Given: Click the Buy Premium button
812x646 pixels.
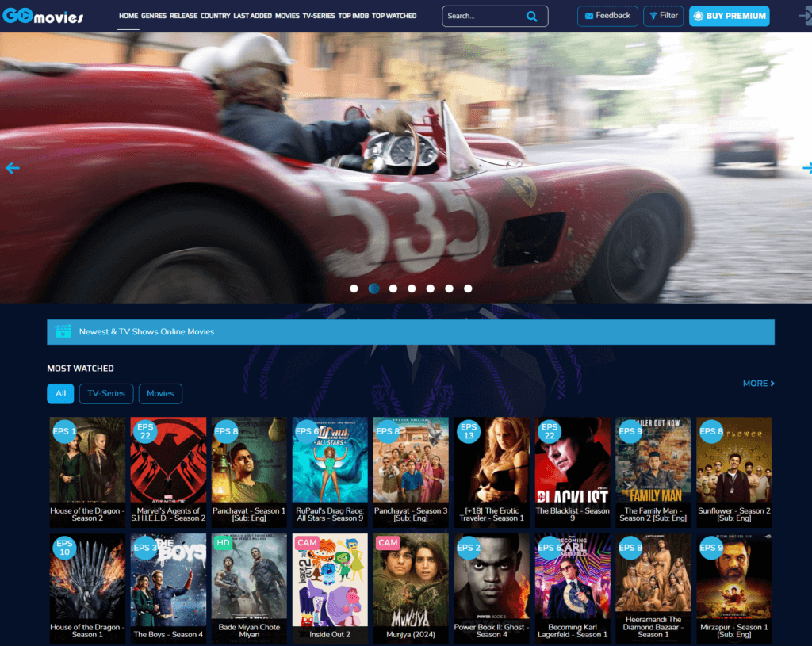Looking at the screenshot, I should 729,16.
